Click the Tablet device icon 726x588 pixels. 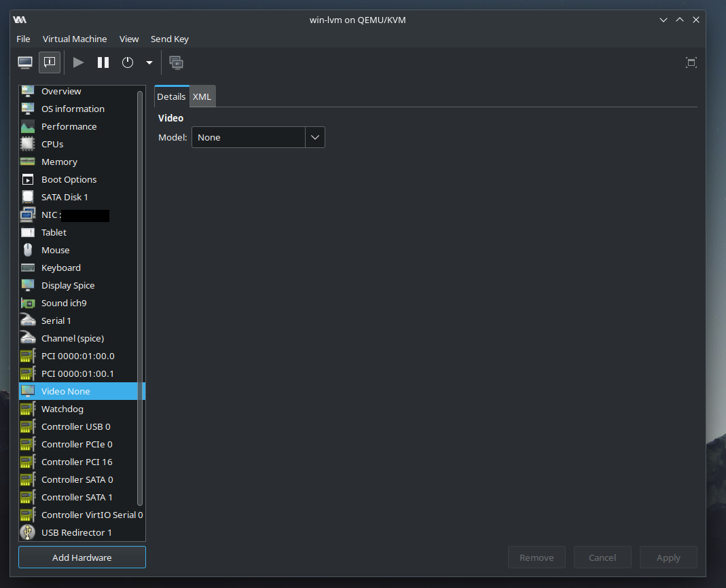tap(28, 232)
